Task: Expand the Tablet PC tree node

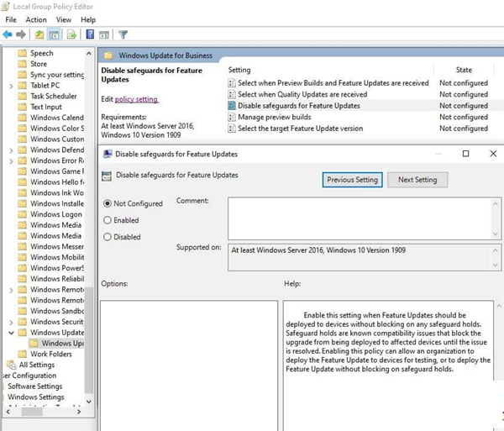Action: coord(11,86)
